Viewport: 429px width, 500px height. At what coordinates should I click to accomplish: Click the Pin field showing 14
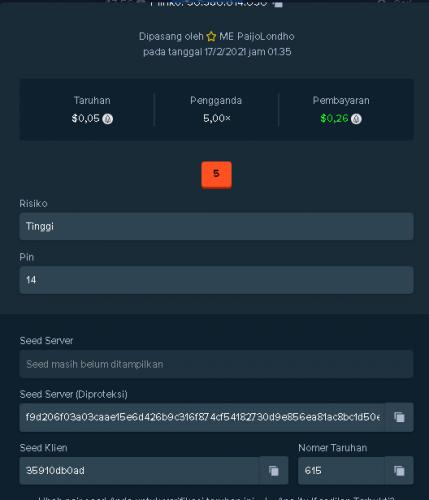pyautogui.click(x=216, y=280)
